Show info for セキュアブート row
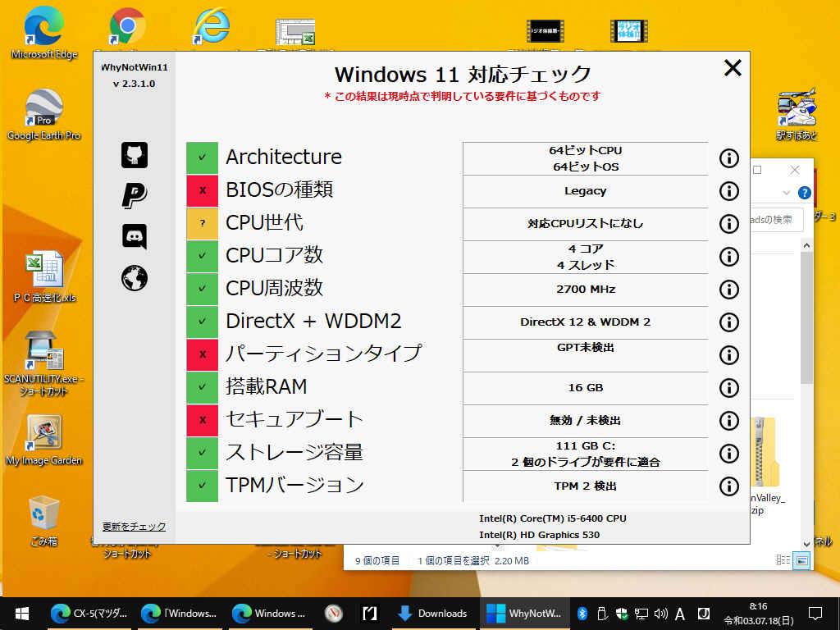The image size is (840, 630). (x=728, y=421)
